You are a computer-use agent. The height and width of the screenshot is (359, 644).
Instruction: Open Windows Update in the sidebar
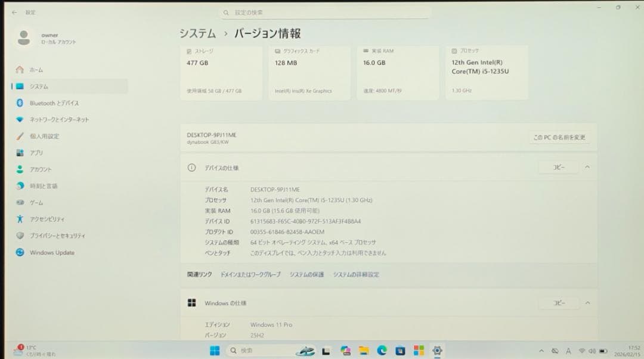tap(70, 253)
